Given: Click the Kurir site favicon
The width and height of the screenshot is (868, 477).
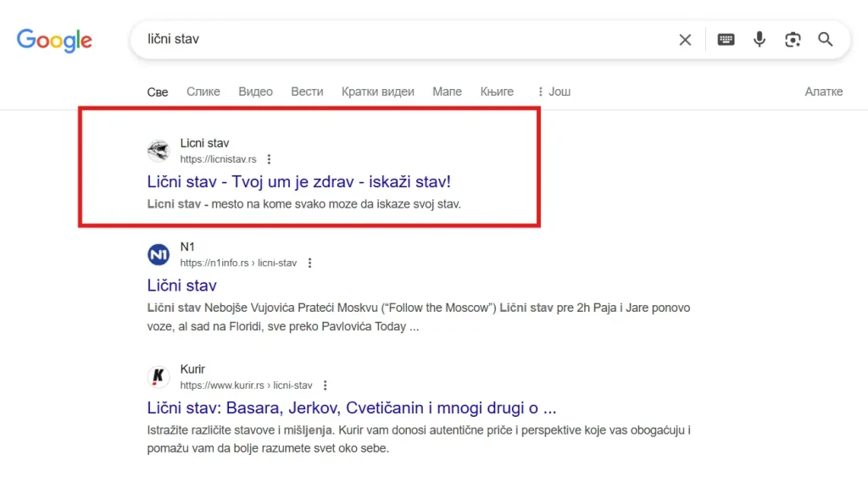Looking at the screenshot, I should click(x=159, y=377).
